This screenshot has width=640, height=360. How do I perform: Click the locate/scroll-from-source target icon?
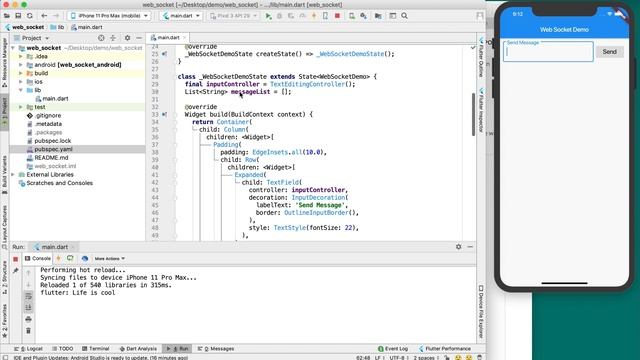tap(101, 38)
